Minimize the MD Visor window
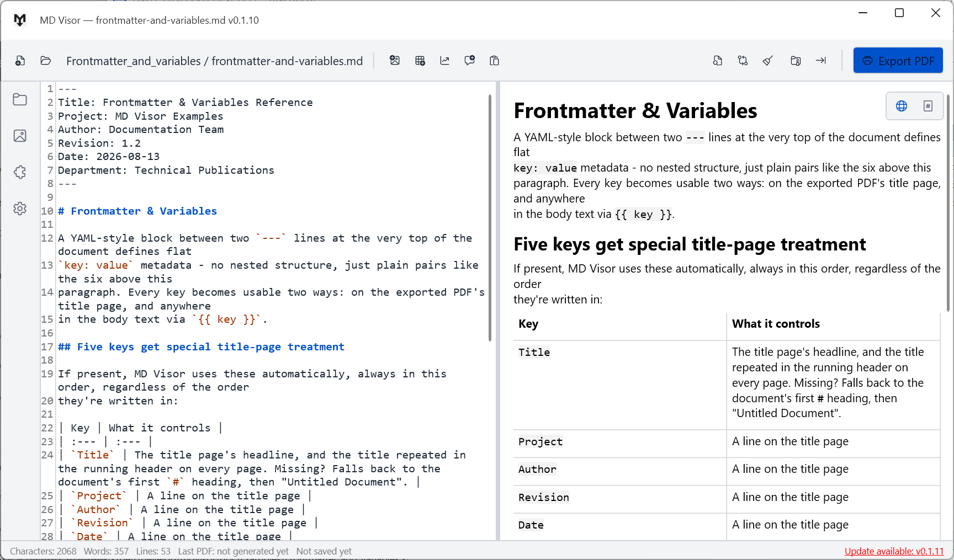954x560 pixels. click(x=863, y=13)
